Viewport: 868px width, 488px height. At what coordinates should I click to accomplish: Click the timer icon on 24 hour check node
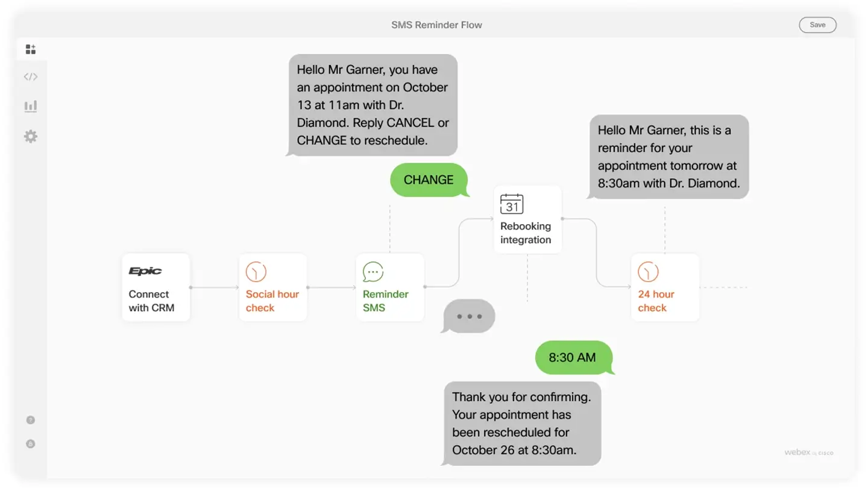(648, 271)
